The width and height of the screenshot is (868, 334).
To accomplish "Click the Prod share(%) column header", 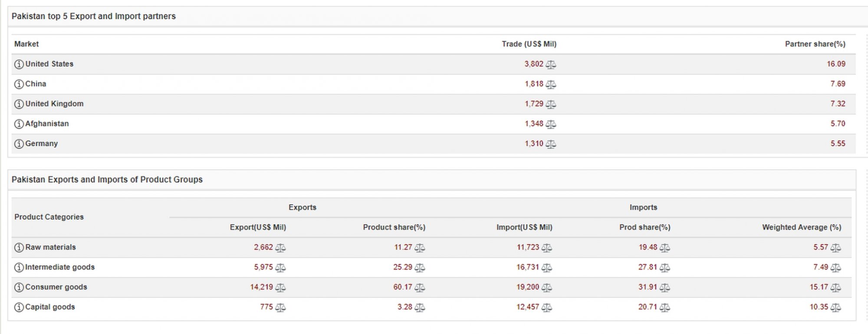I will (645, 227).
